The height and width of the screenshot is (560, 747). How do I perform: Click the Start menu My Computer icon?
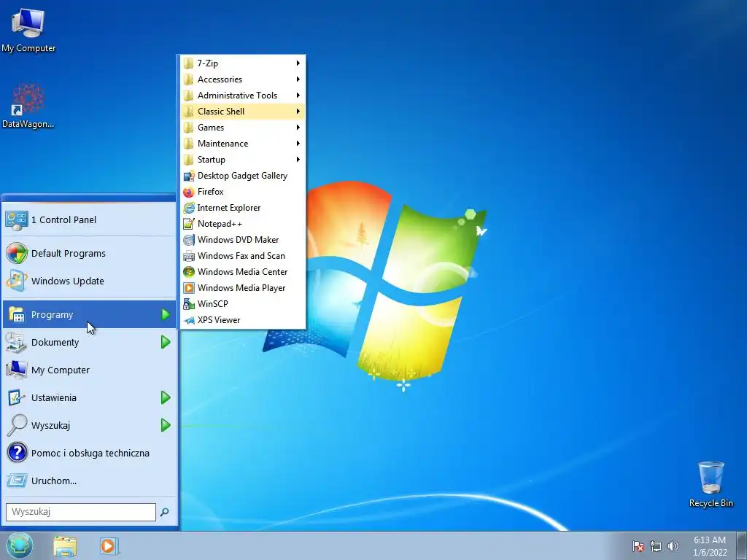click(x=17, y=370)
